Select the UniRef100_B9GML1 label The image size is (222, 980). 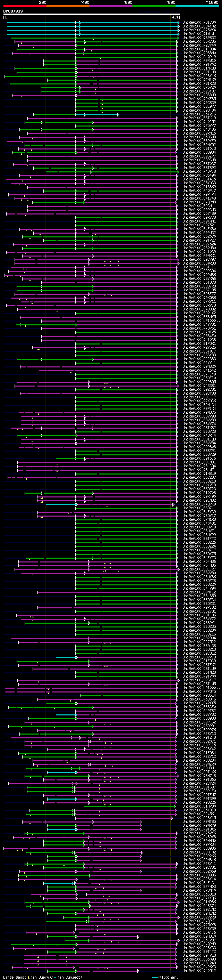click(x=199, y=206)
